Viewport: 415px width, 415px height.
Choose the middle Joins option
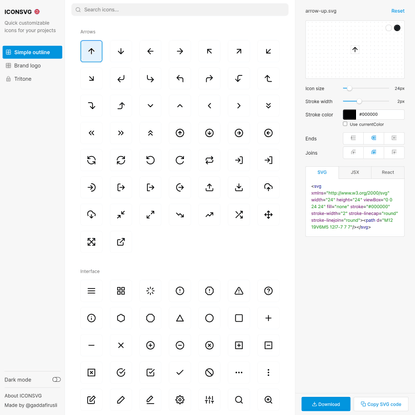(374, 152)
